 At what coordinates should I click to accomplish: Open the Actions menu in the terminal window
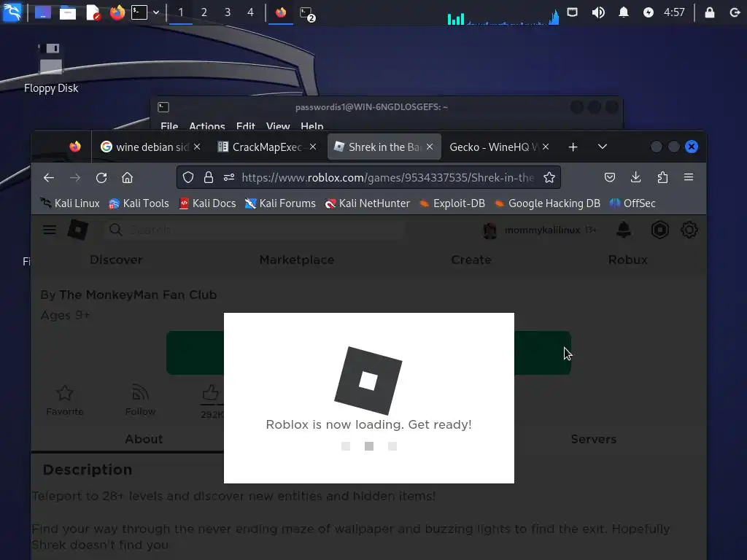(206, 126)
